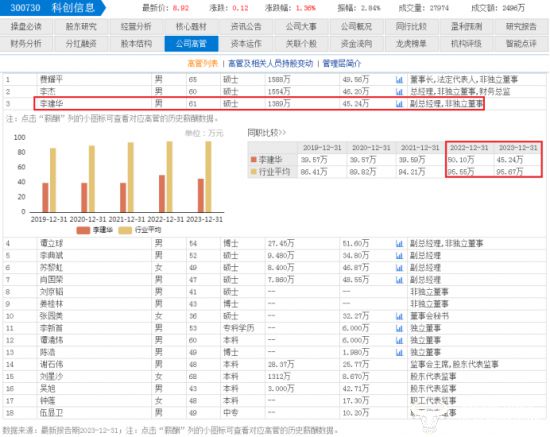Click the active 公司高管 tab
550x437 pixels.
[191, 44]
